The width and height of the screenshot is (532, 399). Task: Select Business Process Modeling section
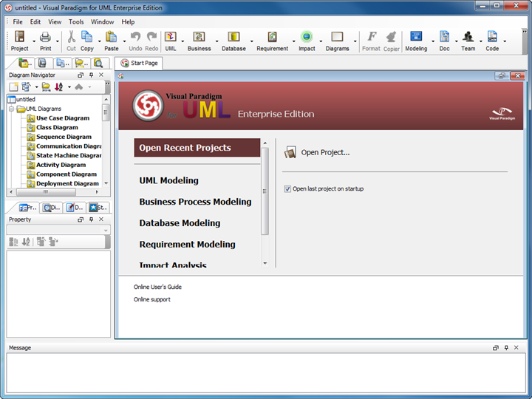coord(195,202)
